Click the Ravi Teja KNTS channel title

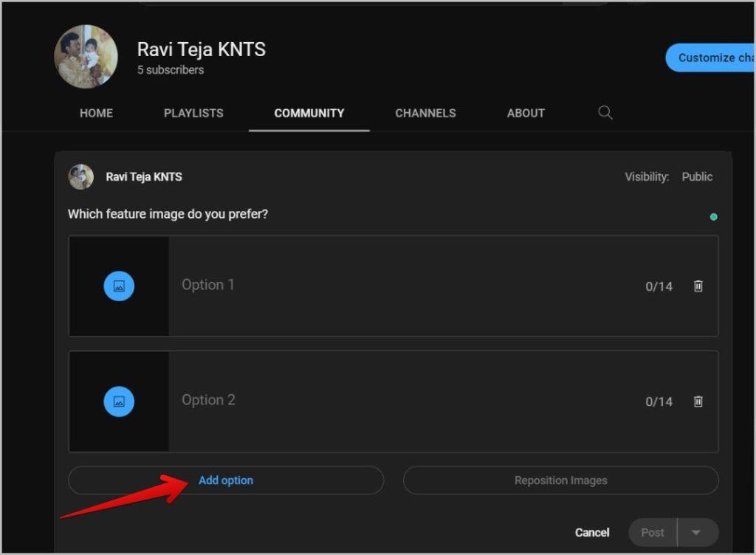pos(201,49)
